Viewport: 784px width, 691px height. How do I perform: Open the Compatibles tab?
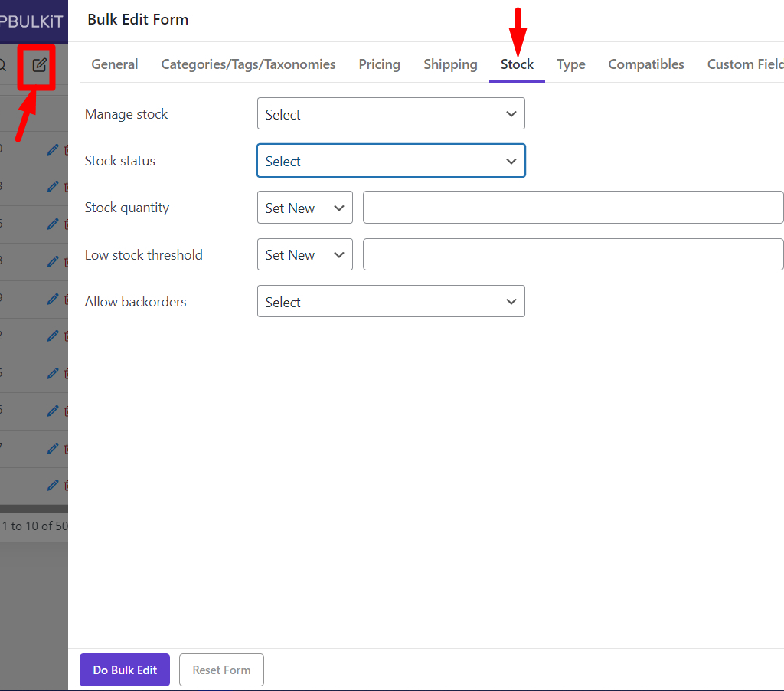pyautogui.click(x=646, y=64)
